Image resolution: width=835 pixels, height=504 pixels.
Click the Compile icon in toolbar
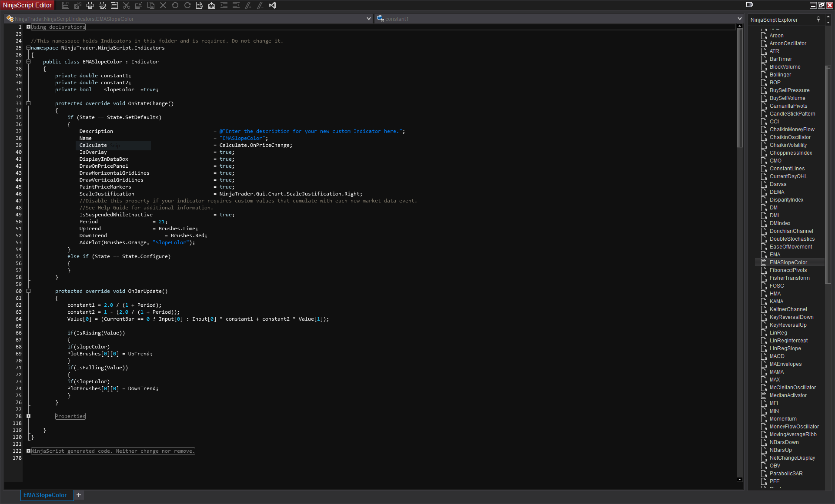pyautogui.click(x=211, y=5)
